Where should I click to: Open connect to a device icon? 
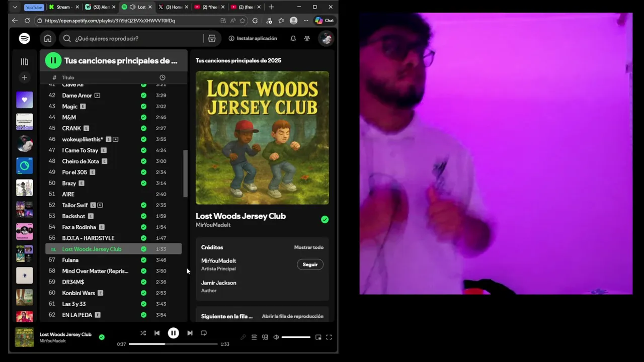click(265, 337)
